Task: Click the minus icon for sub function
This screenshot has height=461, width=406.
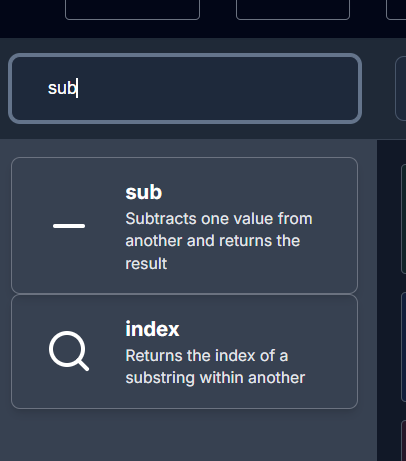Action: pyautogui.click(x=69, y=226)
